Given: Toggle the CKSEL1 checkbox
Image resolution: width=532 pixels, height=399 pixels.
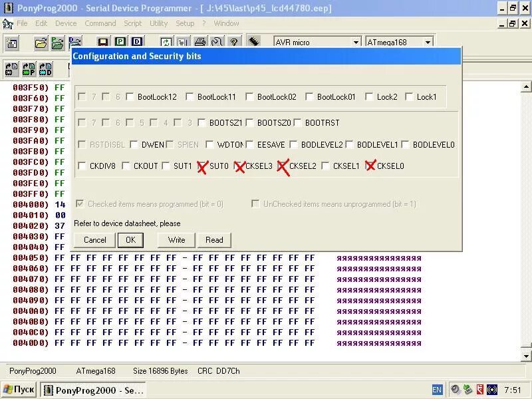Looking at the screenshot, I should pos(325,166).
